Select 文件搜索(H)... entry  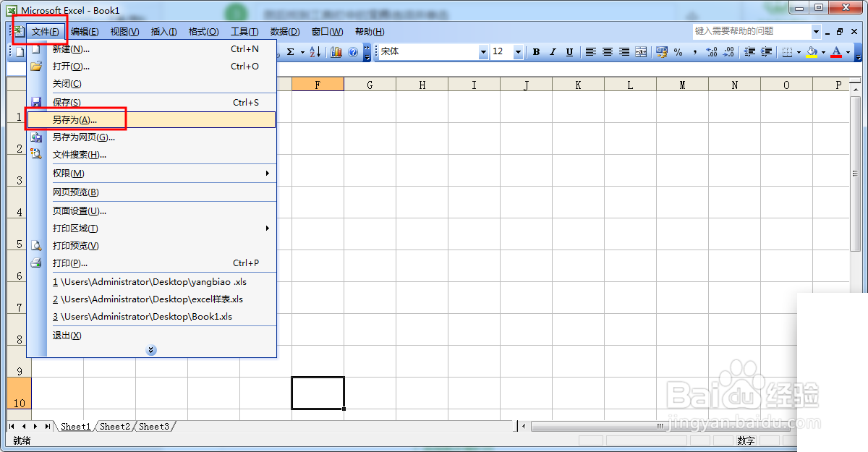(151, 155)
